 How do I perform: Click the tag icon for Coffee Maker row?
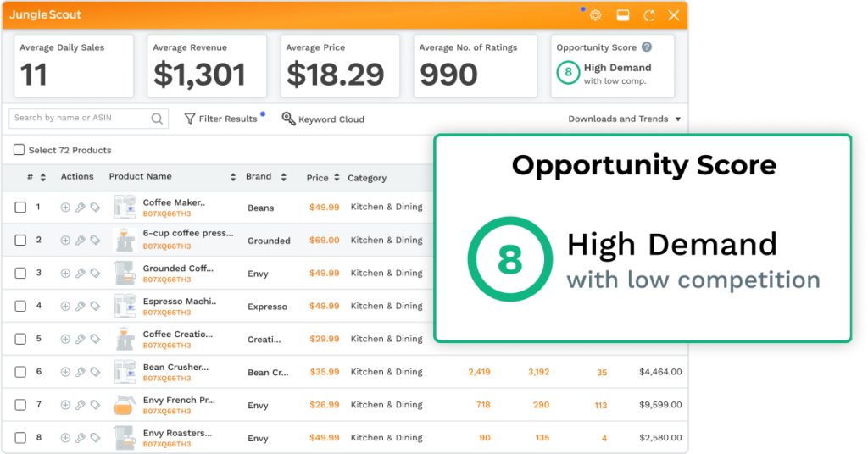point(95,208)
